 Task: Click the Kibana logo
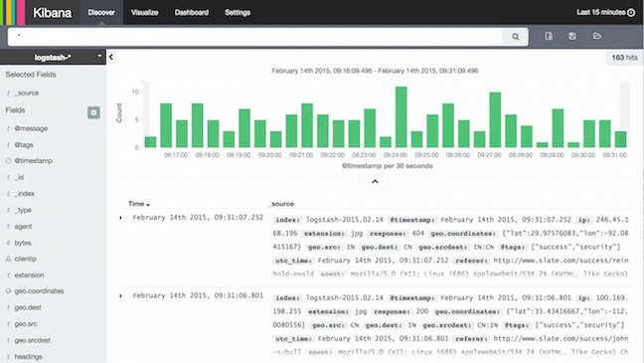(x=52, y=13)
